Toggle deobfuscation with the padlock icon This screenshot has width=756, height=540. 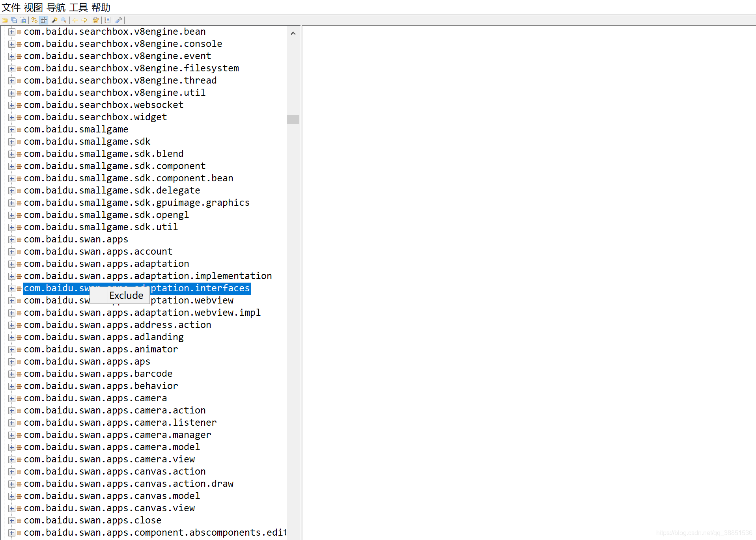96,20
